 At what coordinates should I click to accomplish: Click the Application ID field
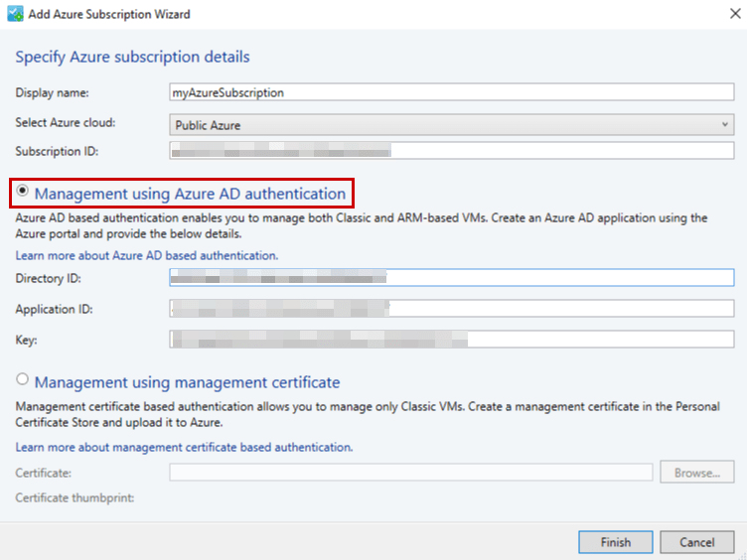pos(452,308)
